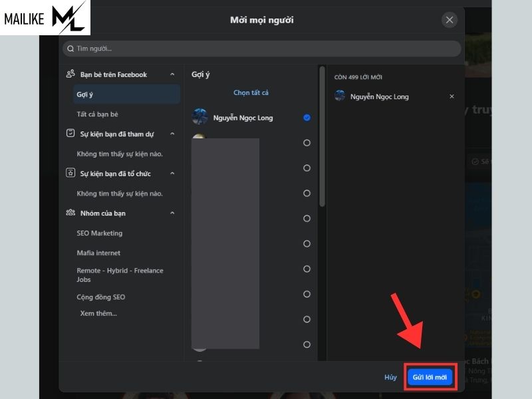532x399 pixels.
Task: Click Nguyễn Ngọc Long avatar in invite list
Action: point(340,96)
